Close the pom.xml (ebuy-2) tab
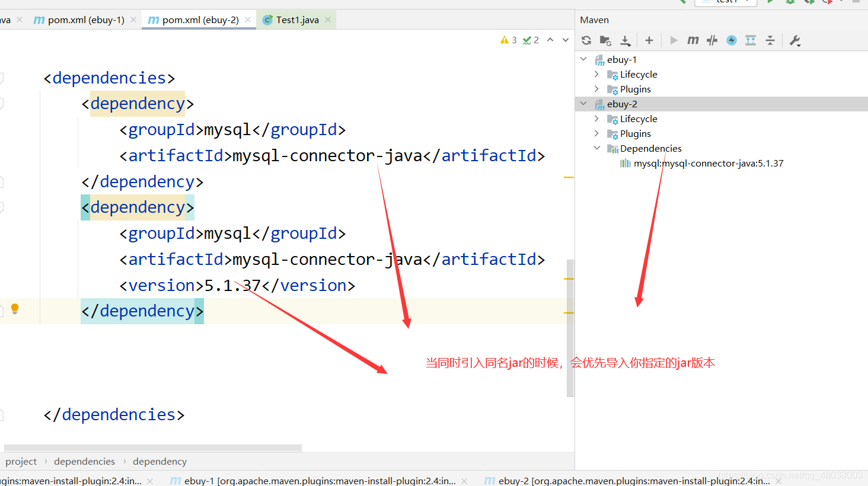 coord(248,20)
